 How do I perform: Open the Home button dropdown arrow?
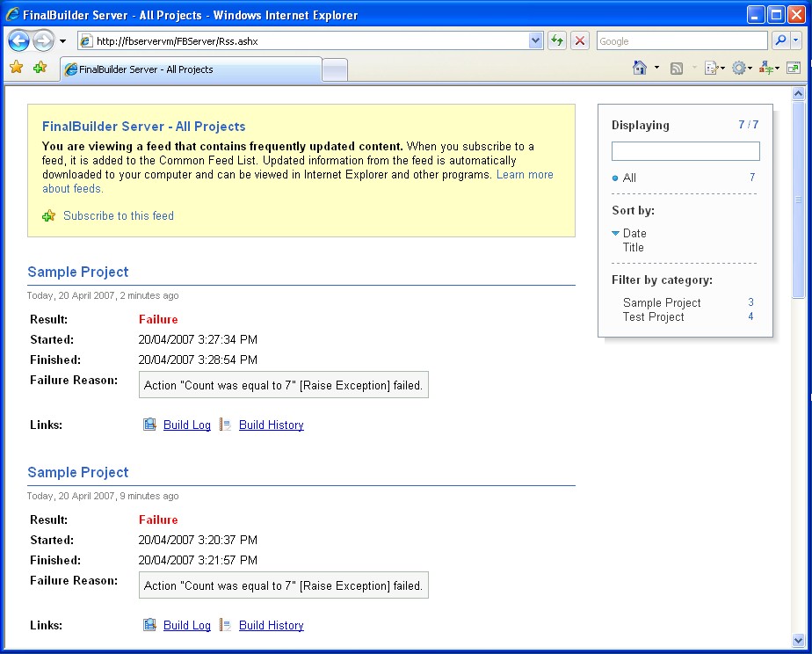tap(656, 68)
